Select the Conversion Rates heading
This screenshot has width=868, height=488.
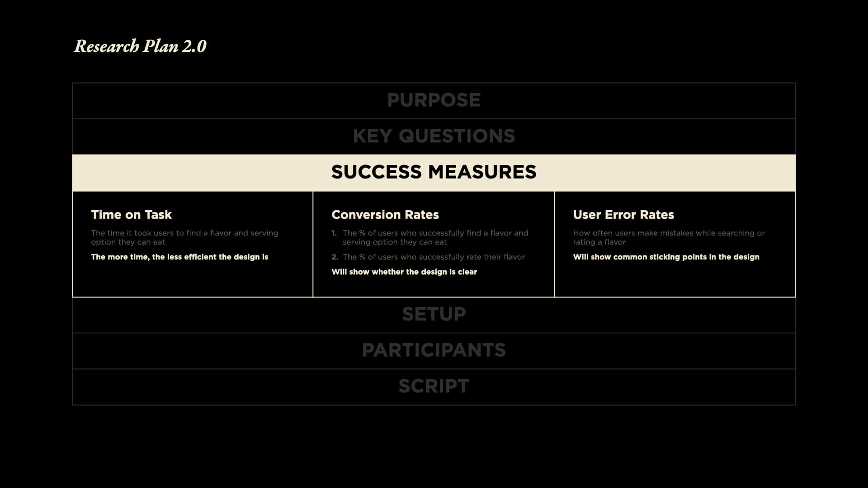(385, 215)
